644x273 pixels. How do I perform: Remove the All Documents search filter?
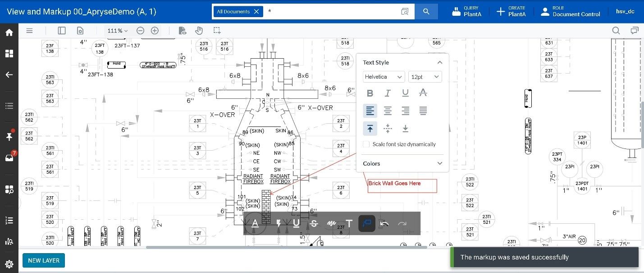tap(256, 12)
